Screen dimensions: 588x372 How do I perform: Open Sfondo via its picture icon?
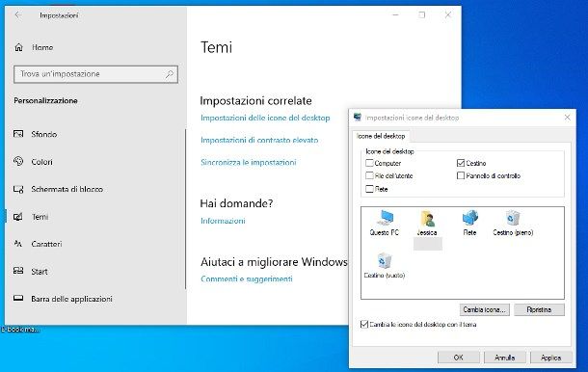[18, 134]
